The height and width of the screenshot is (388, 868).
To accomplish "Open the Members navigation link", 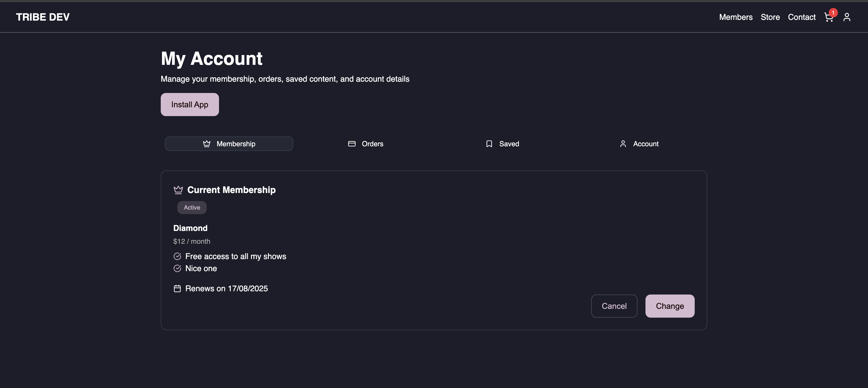I will click(736, 17).
